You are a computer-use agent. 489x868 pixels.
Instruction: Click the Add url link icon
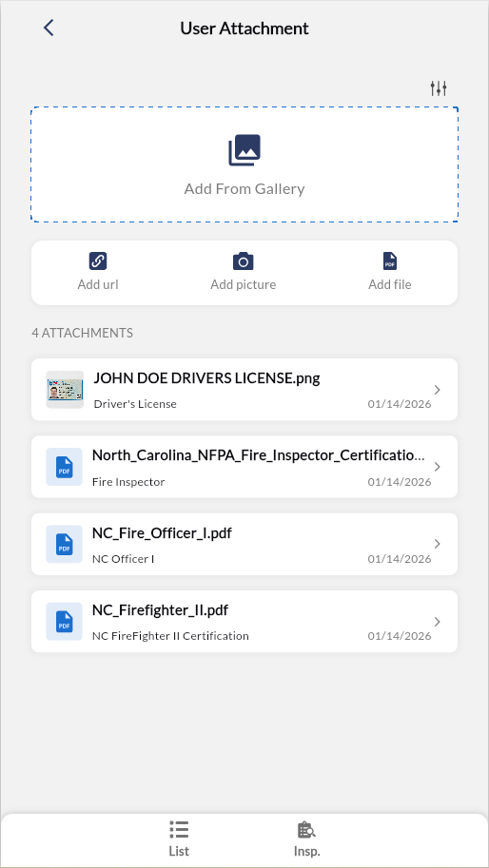click(x=97, y=260)
